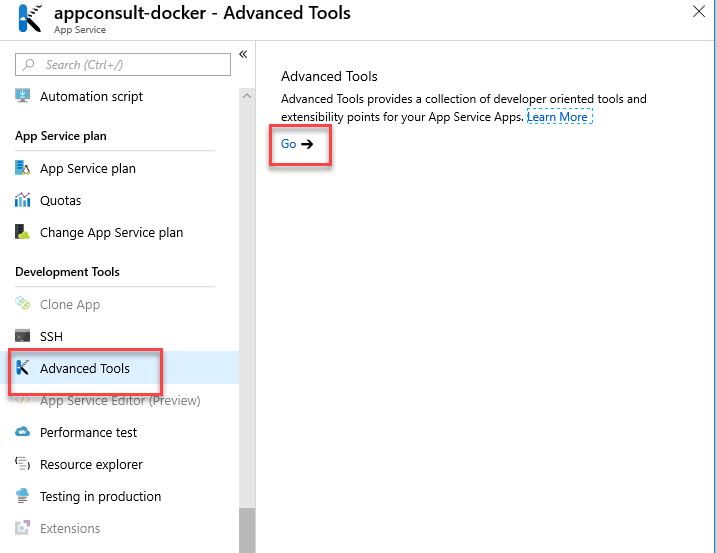
Task: Click the App Service plan icon
Action: 23,168
